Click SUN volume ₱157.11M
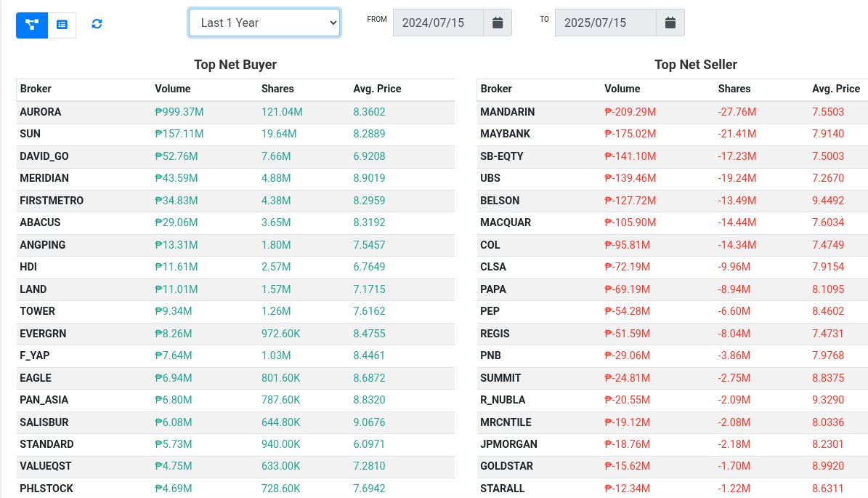Screen dimensions: 868x498 179,134
